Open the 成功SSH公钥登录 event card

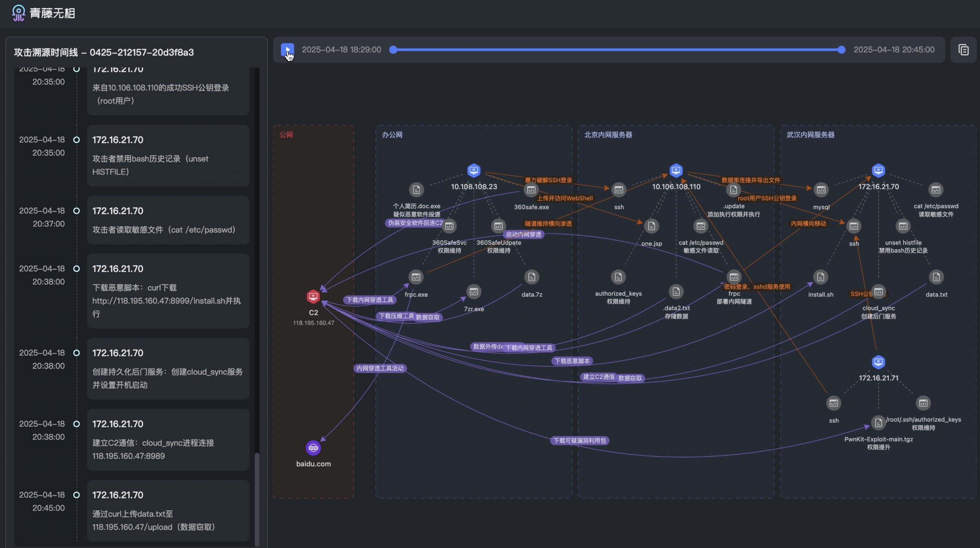(x=168, y=92)
